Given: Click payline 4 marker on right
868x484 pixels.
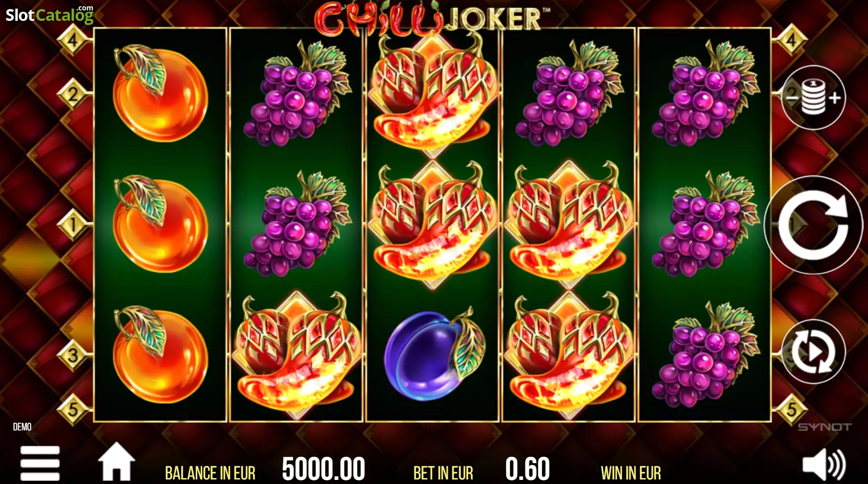Looking at the screenshot, I should (791, 40).
